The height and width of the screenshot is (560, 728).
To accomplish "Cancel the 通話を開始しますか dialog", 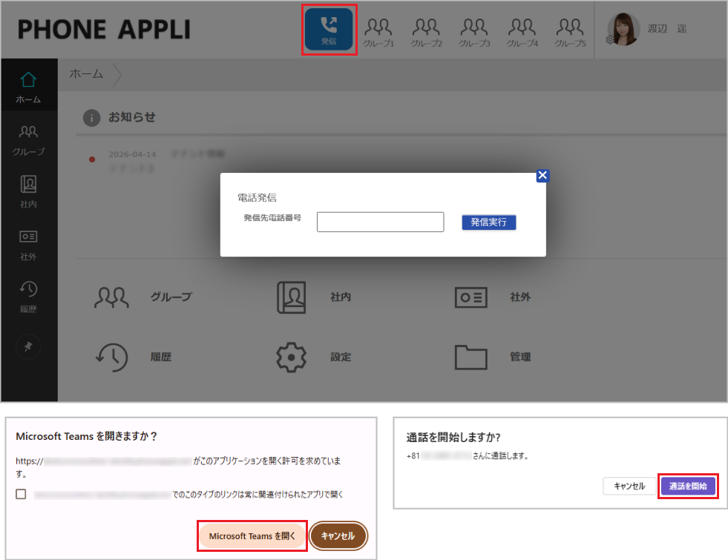I will point(629,487).
